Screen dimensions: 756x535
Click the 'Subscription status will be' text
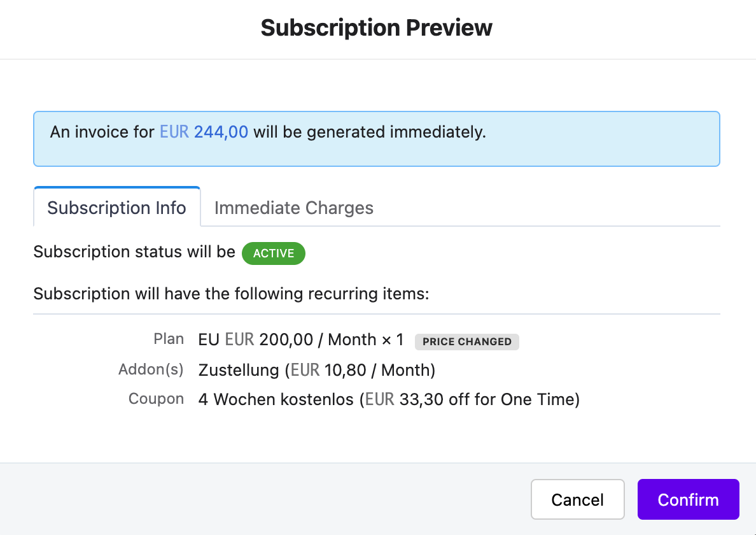tap(134, 252)
